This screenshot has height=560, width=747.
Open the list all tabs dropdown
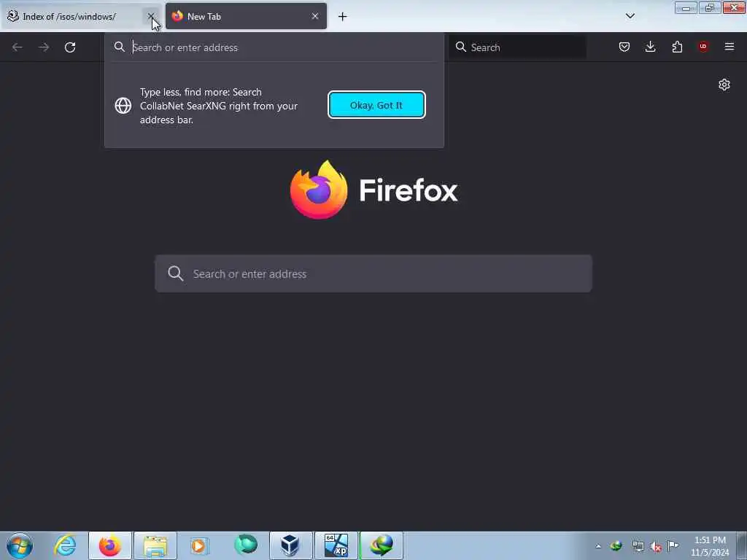[x=630, y=16]
